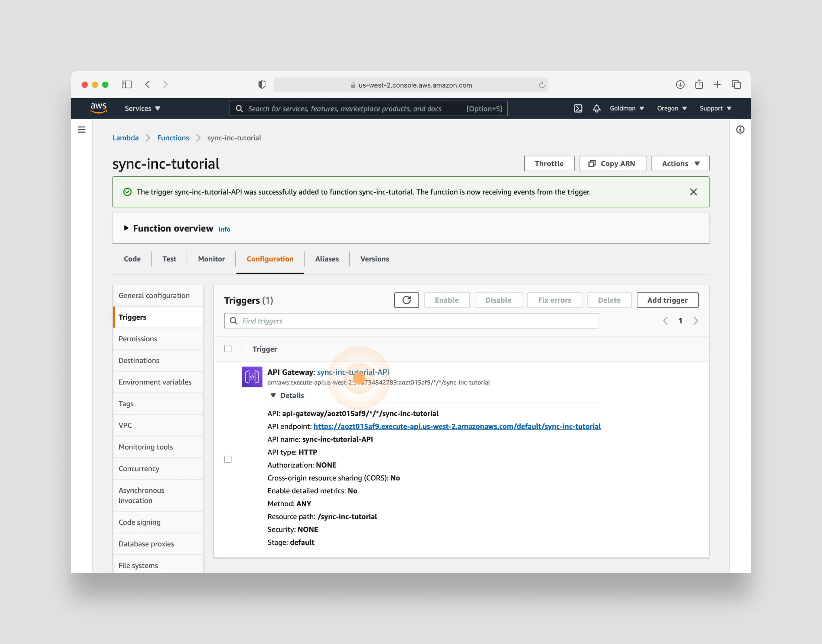
Task: Click the Functions breadcrumb link
Action: pyautogui.click(x=173, y=138)
